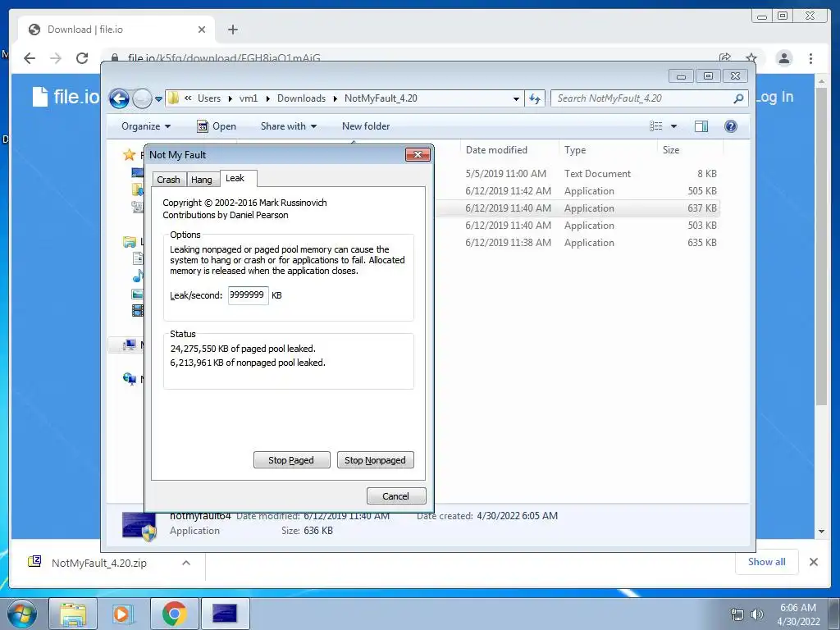This screenshot has width=840, height=630.
Task: Click the Libraries icon in navigation pane
Action: [129, 242]
